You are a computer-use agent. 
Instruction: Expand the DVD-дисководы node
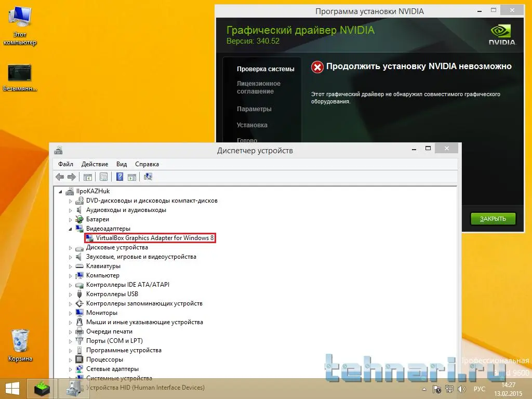71,201
